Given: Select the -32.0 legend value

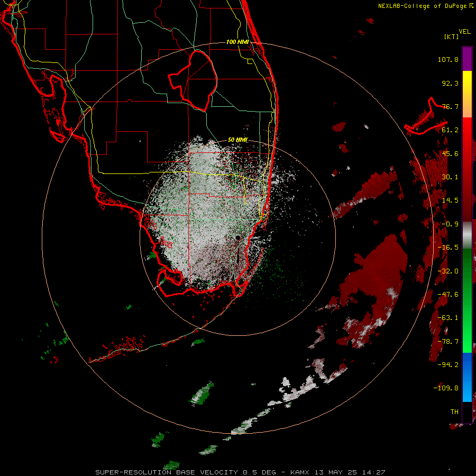Looking at the screenshot, I should tap(448, 271).
